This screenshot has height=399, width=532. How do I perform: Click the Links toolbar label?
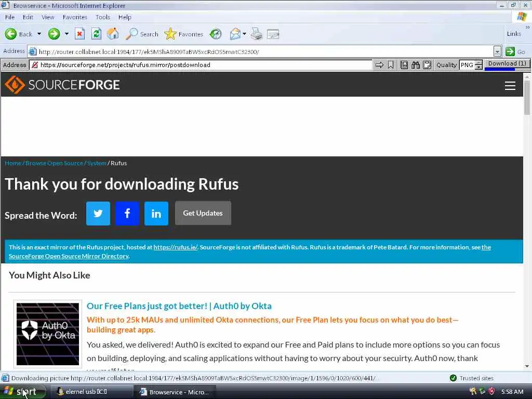(x=514, y=34)
